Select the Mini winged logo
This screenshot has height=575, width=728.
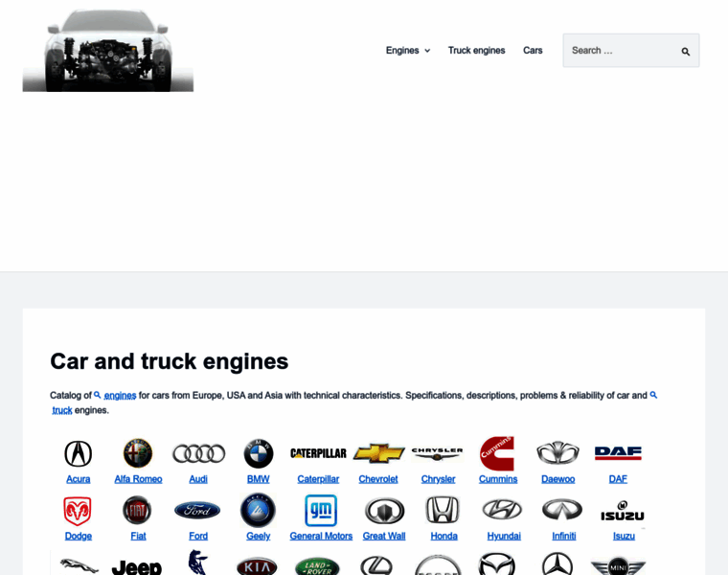[x=618, y=566]
